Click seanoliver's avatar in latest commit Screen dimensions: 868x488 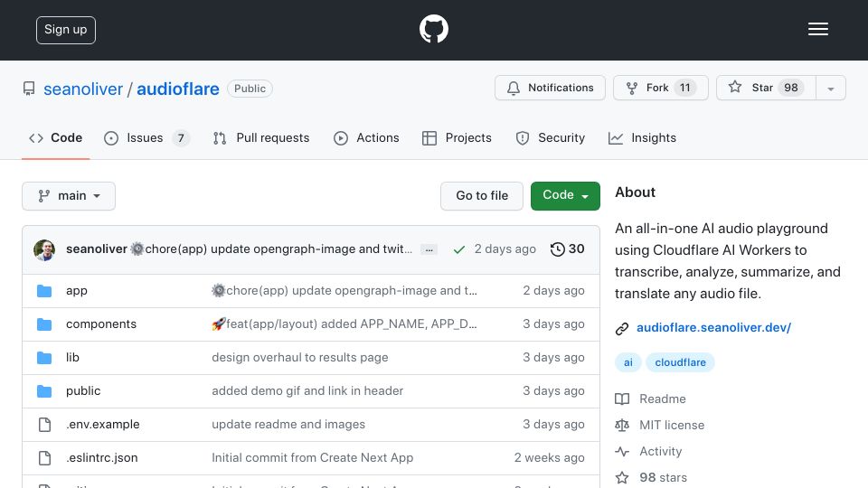click(x=44, y=249)
